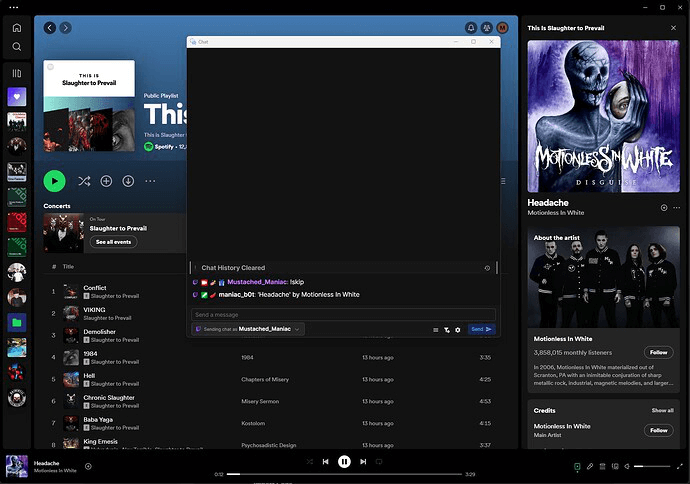The width and height of the screenshot is (690, 484).
Task: Select the track Chronic Slaughter
Action: (x=109, y=398)
